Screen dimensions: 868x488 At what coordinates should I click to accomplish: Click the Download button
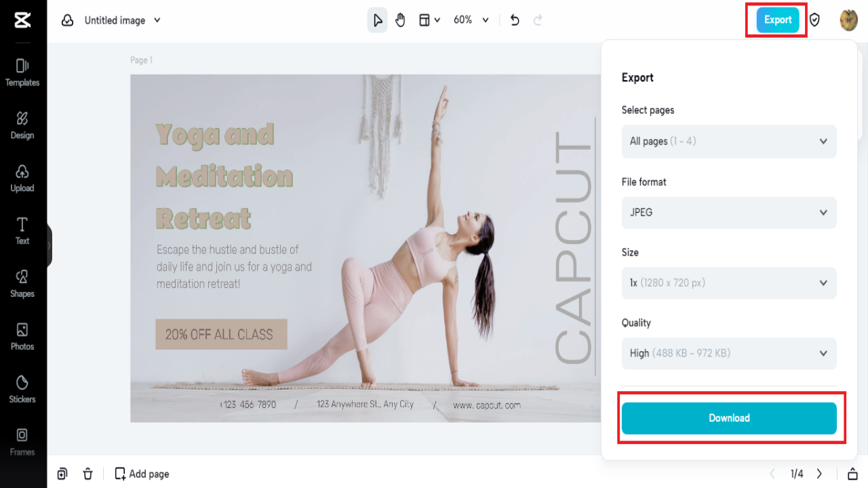tap(730, 418)
